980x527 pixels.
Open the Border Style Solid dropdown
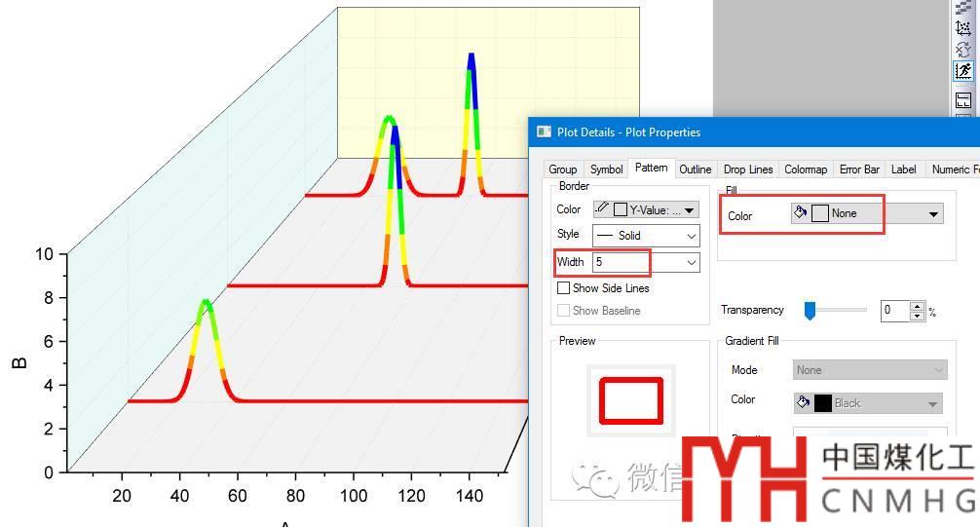(x=646, y=236)
